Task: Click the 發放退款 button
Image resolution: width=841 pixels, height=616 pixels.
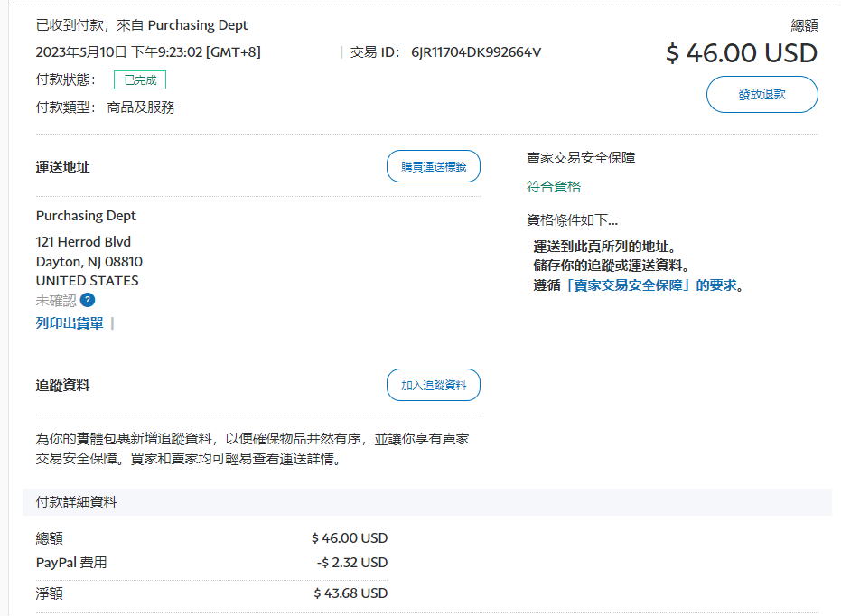Action: (x=762, y=95)
